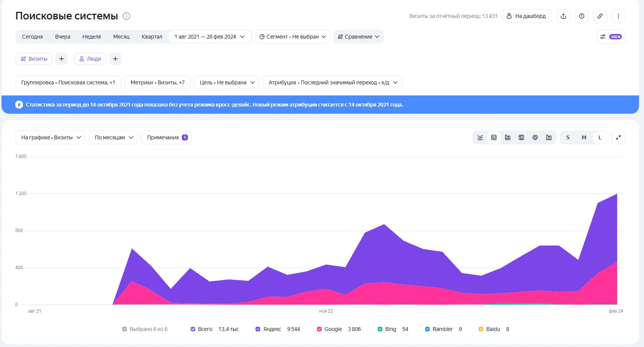Image resolution: width=644 pixels, height=347 pixels.
Task: Switch chart to line view
Action: coord(480,137)
